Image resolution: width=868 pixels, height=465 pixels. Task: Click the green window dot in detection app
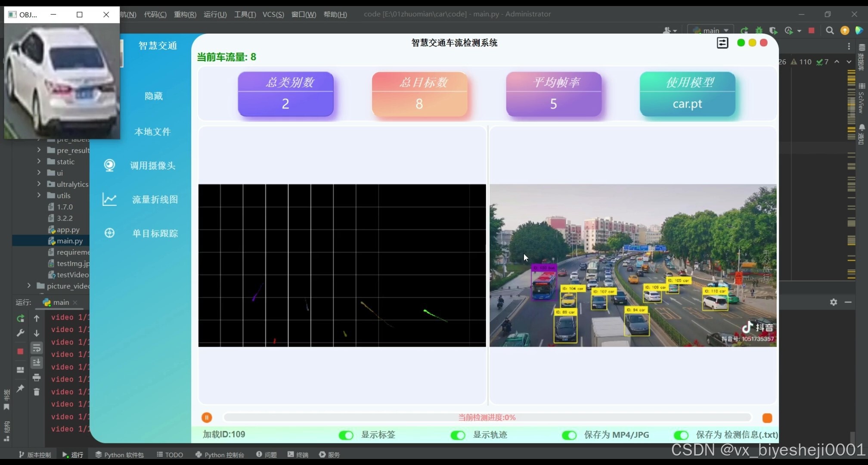pos(741,43)
